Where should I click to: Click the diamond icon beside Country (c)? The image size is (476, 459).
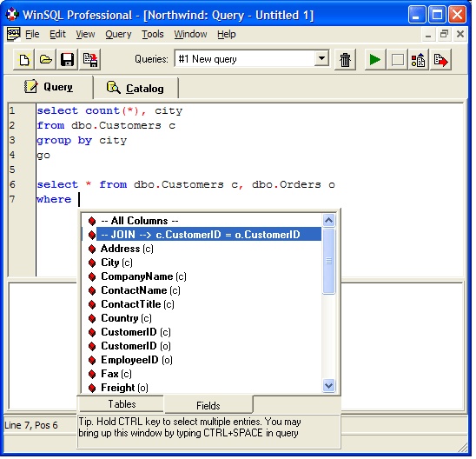[92, 318]
